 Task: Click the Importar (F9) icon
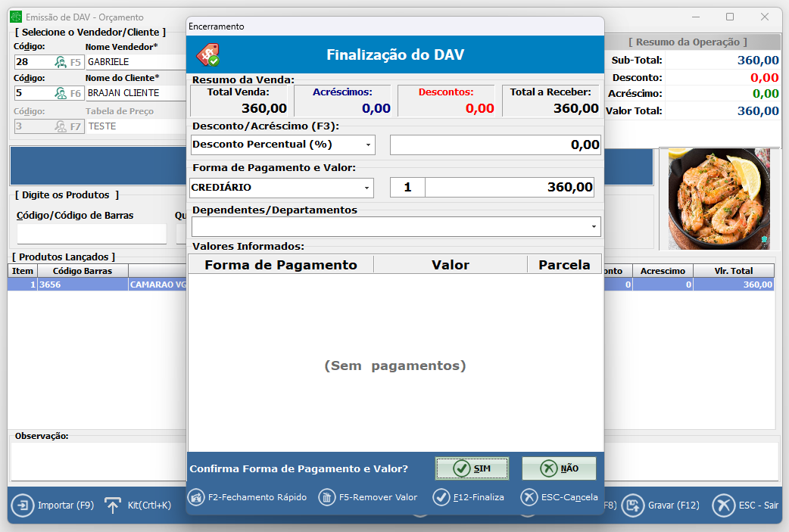click(x=23, y=506)
